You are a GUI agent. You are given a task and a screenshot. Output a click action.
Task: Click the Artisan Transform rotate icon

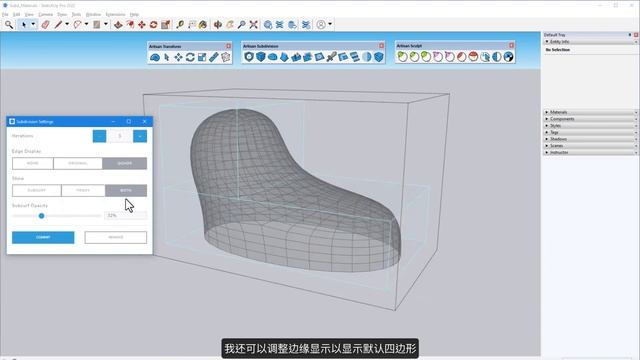(190, 57)
